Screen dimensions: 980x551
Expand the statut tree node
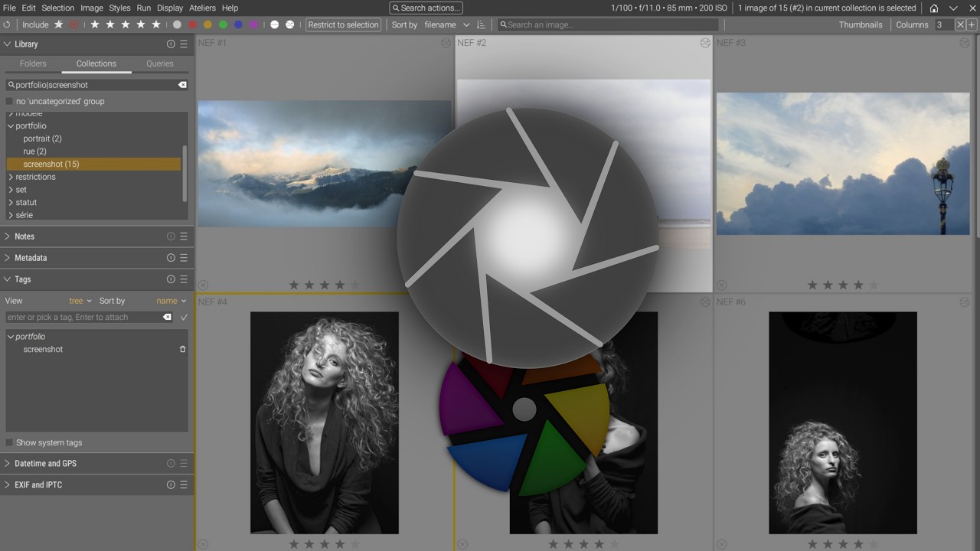click(x=11, y=203)
